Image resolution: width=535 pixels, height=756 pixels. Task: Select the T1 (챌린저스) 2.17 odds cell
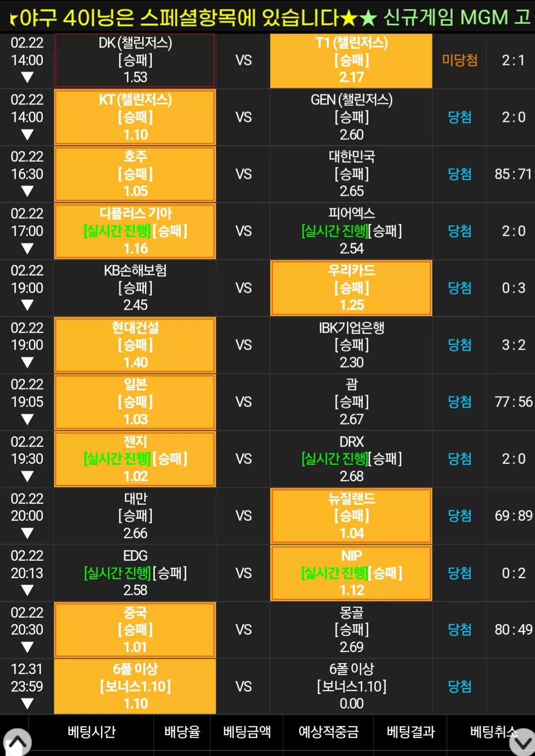click(x=351, y=60)
